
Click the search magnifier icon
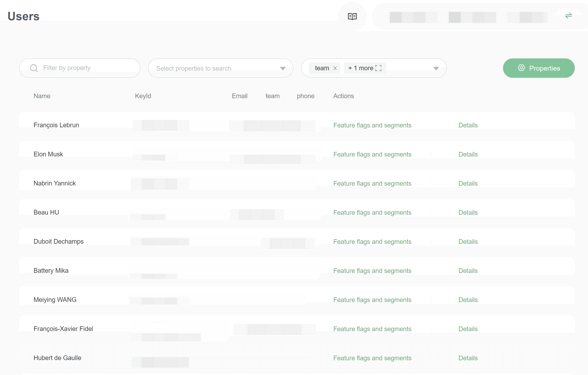34,68
